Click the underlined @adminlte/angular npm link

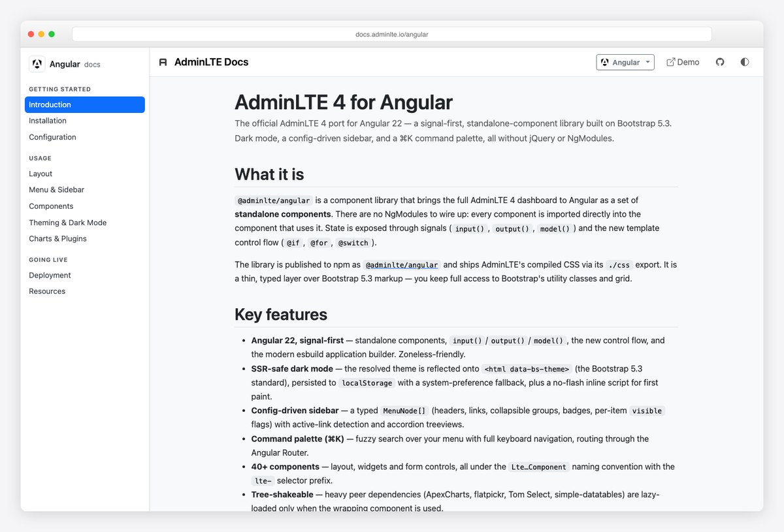pos(402,265)
